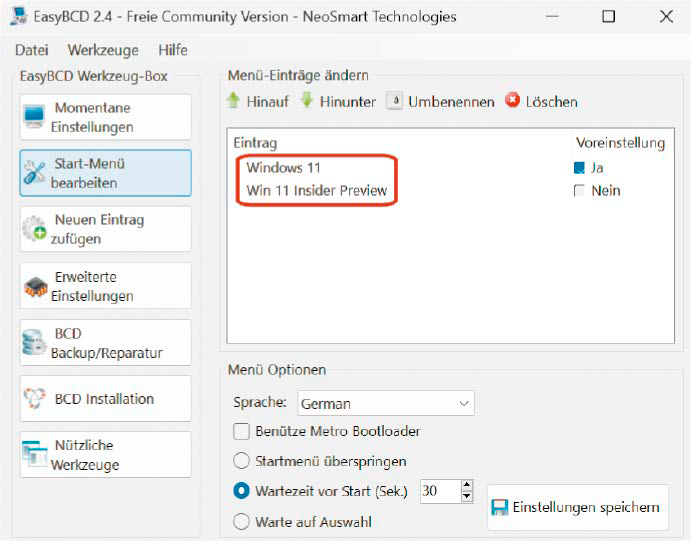
Task: Select Warte auf Auswahl radio button
Action: pyautogui.click(x=241, y=522)
